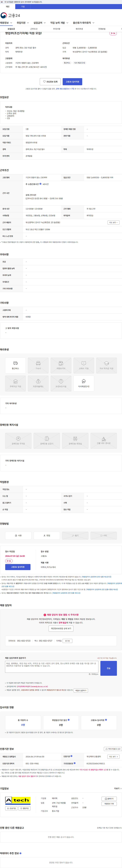Click the 기숙사 welfare icon
Viewport: 122px width, 868px height.
click(38, 366)
